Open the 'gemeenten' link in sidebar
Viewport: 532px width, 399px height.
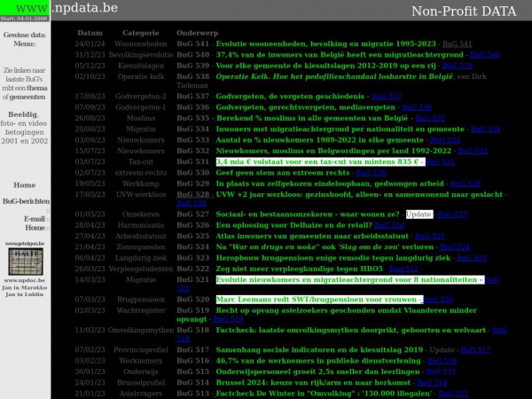[27, 97]
